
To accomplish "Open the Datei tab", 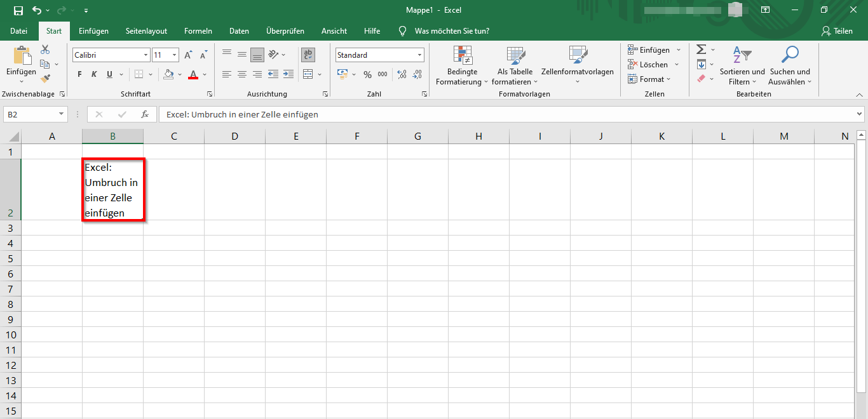I will [x=19, y=31].
